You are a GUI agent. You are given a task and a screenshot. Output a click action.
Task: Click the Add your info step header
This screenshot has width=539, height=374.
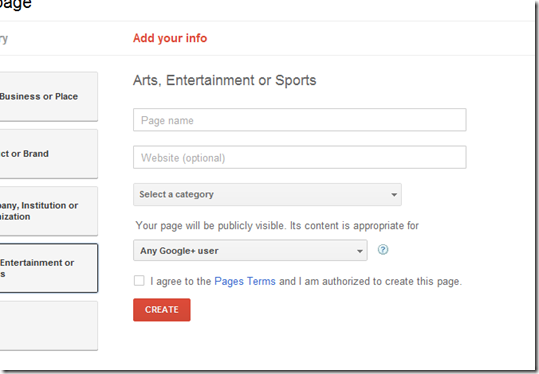point(170,38)
